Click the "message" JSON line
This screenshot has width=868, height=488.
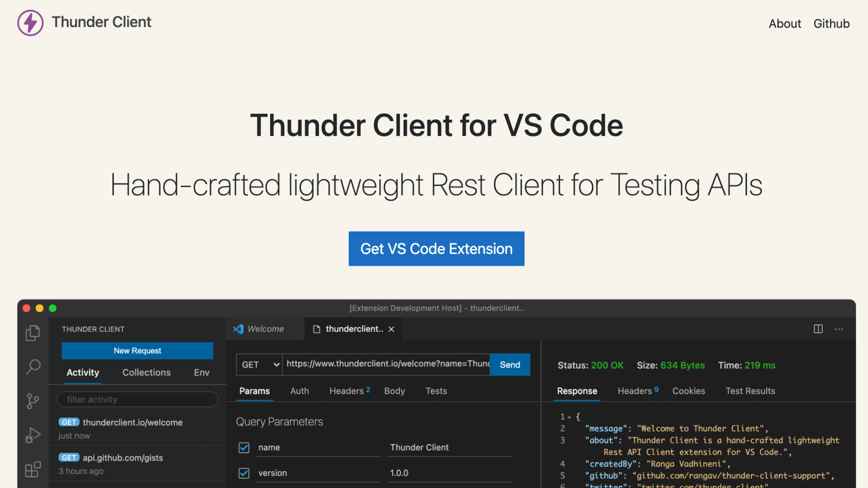[676, 429]
